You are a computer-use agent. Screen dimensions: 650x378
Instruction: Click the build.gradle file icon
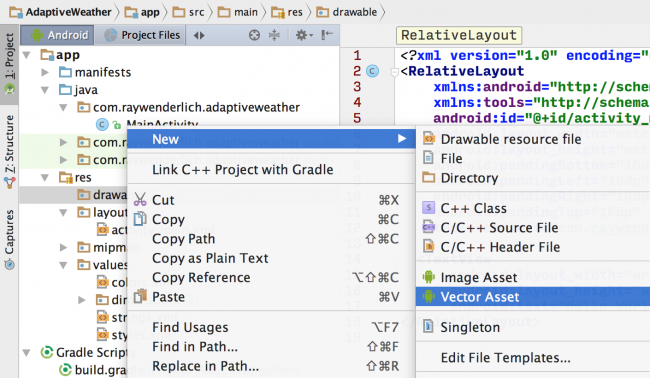[65, 369]
